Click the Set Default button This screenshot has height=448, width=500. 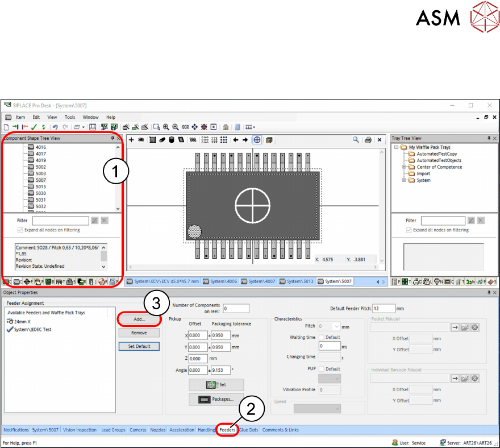click(139, 347)
